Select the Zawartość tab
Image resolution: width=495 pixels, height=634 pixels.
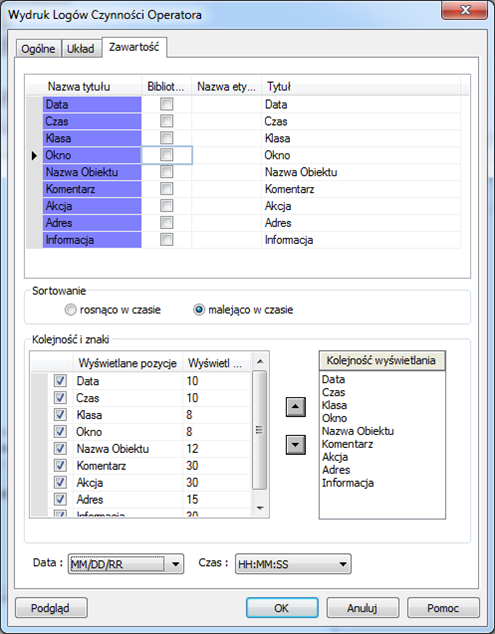click(134, 47)
